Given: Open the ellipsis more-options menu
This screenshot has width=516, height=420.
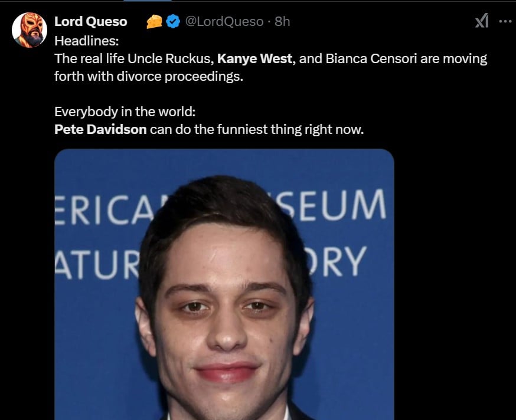Looking at the screenshot, I should tap(504, 21).
